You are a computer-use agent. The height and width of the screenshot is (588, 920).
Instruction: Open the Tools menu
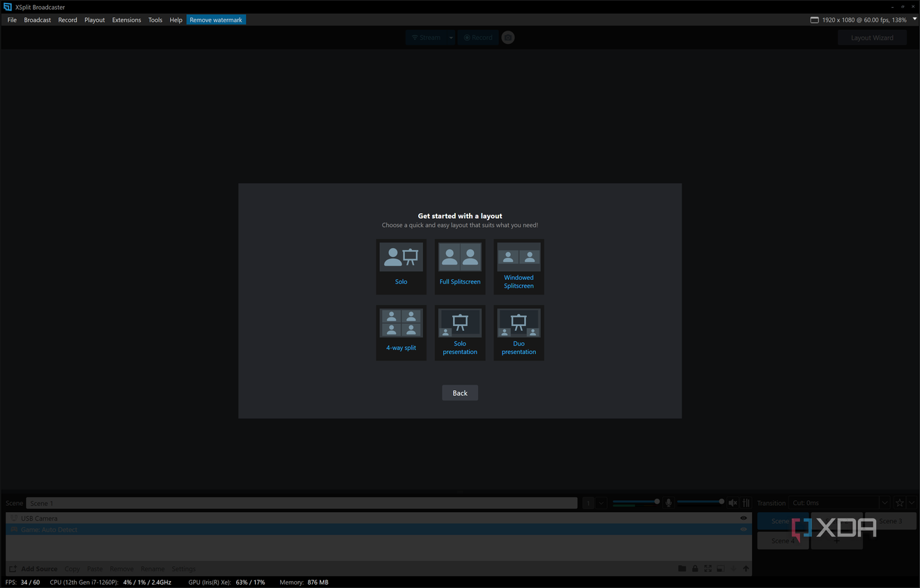pos(155,20)
